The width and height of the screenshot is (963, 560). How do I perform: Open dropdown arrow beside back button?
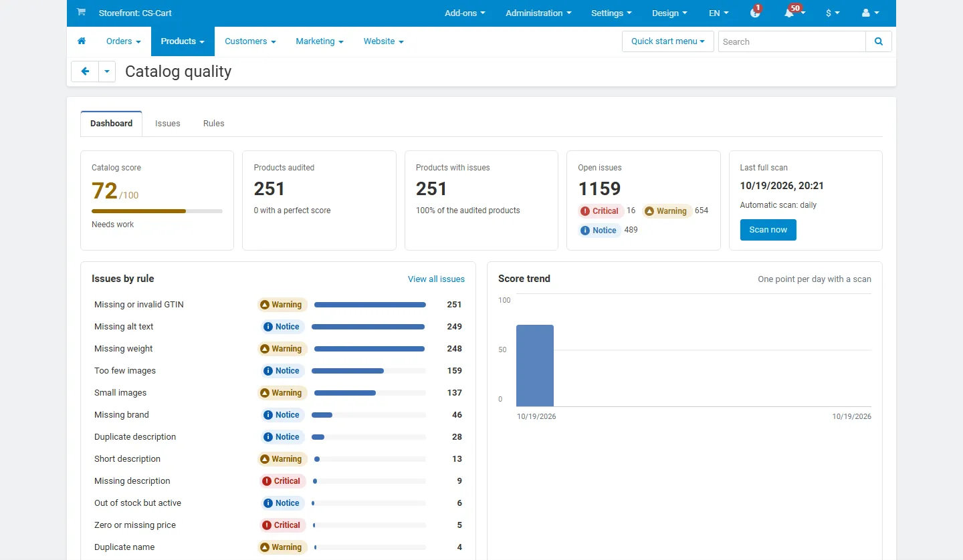coord(107,72)
